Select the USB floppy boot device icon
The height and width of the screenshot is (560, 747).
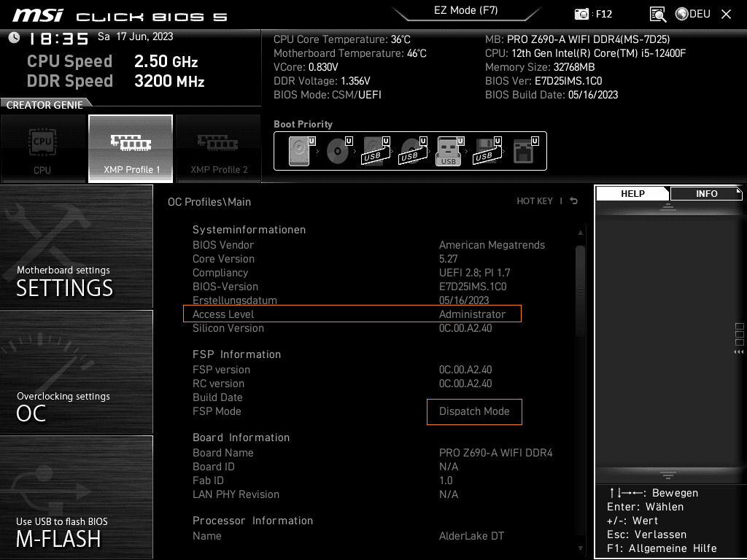tap(487, 151)
